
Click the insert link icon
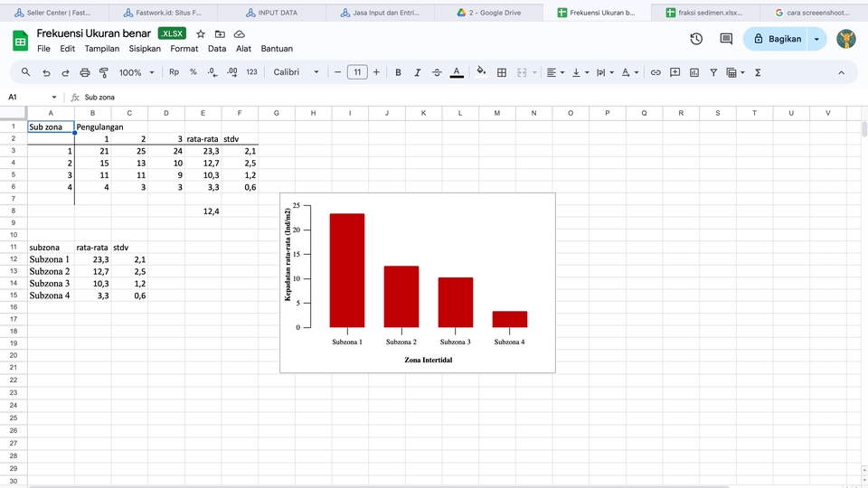[656, 72]
